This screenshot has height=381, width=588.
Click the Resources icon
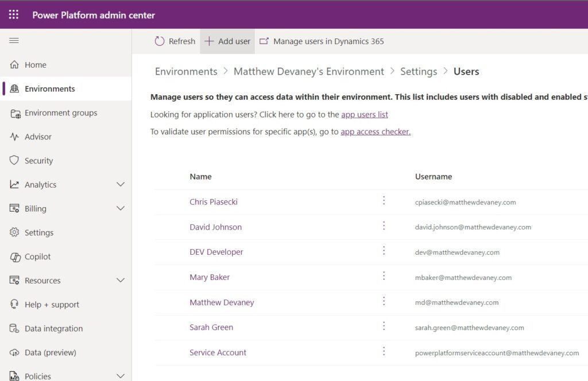click(x=14, y=280)
